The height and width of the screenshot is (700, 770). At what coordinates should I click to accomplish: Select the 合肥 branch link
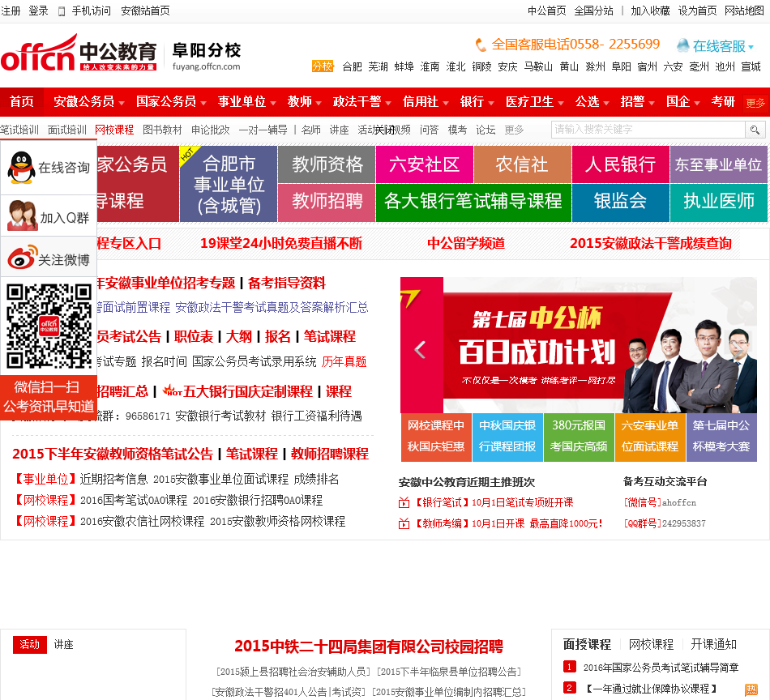[352, 66]
